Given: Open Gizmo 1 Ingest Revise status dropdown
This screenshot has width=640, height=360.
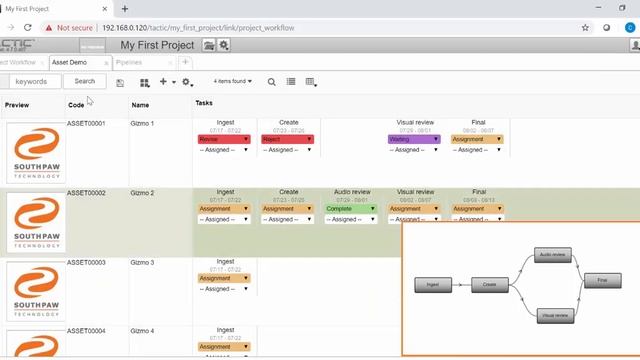Looking at the screenshot, I should (x=224, y=139).
